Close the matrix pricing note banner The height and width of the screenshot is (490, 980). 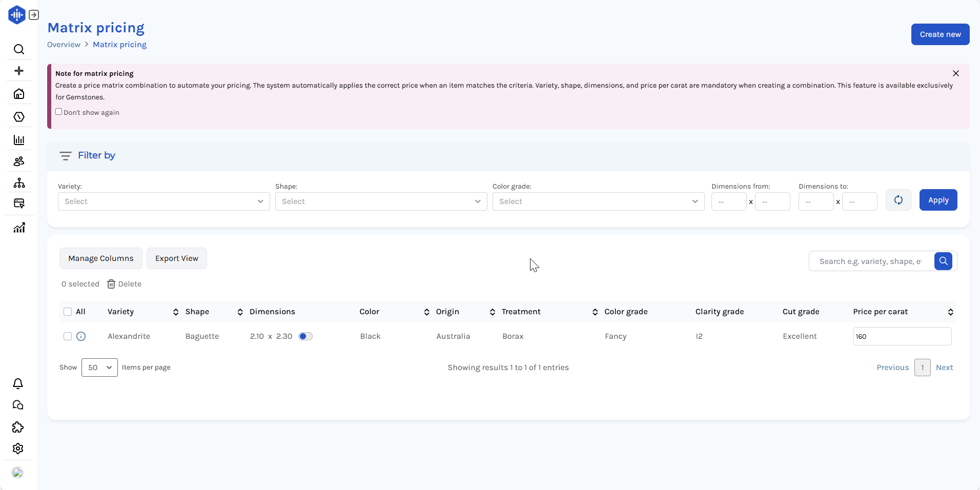click(956, 73)
